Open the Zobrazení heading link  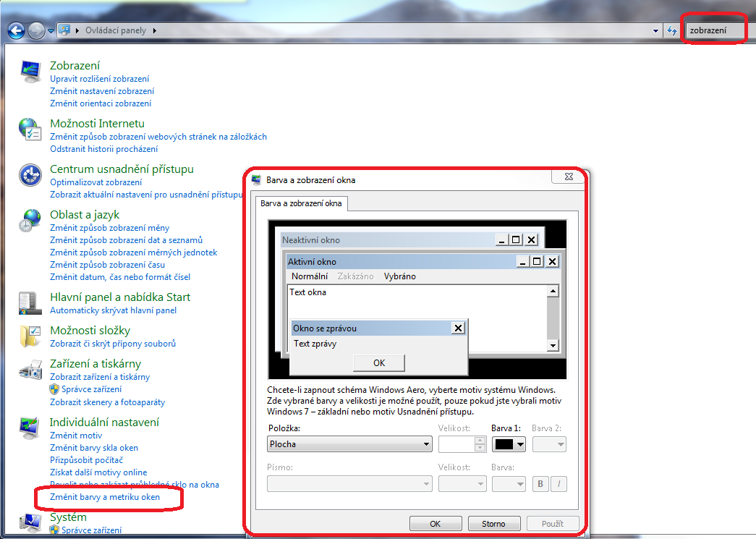pos(75,66)
